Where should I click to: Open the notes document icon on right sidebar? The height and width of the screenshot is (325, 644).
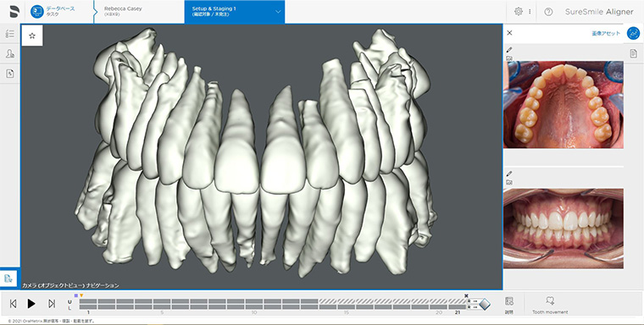click(633, 53)
